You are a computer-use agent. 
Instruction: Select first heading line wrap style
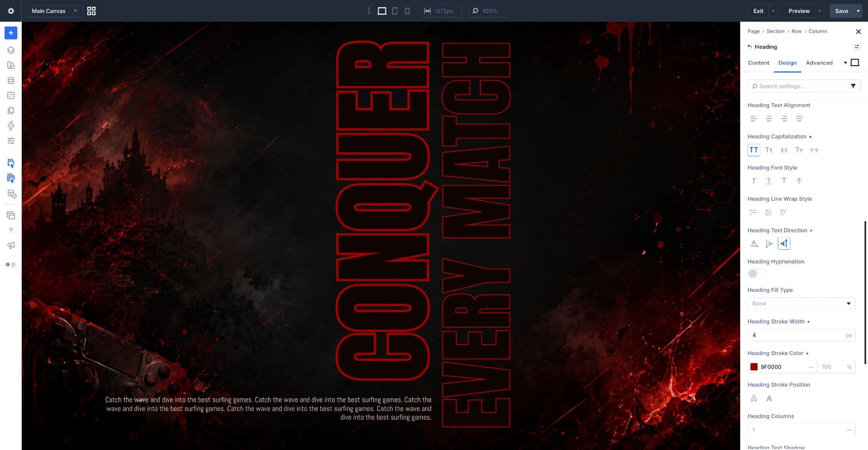coord(754,212)
